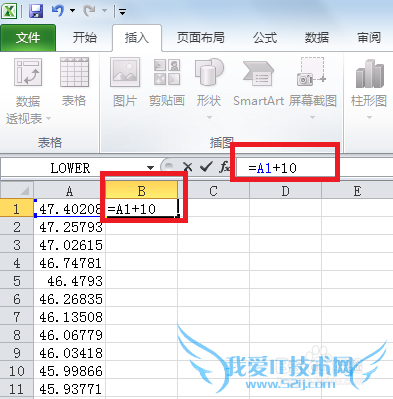Select column B header
393x399 pixels.
click(x=141, y=191)
